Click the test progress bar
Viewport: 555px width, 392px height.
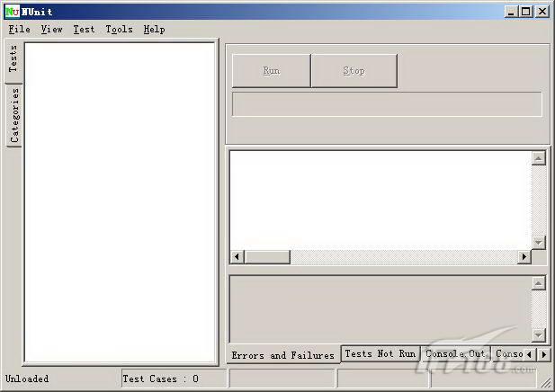[x=387, y=104]
